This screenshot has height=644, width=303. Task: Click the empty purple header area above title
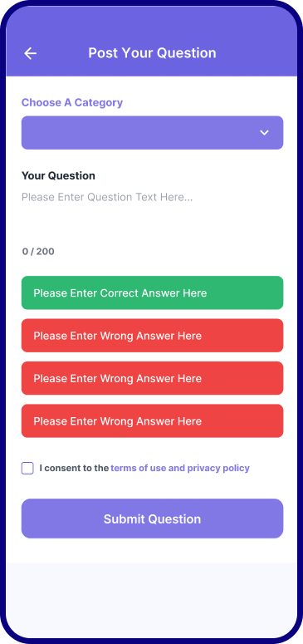pos(152,22)
